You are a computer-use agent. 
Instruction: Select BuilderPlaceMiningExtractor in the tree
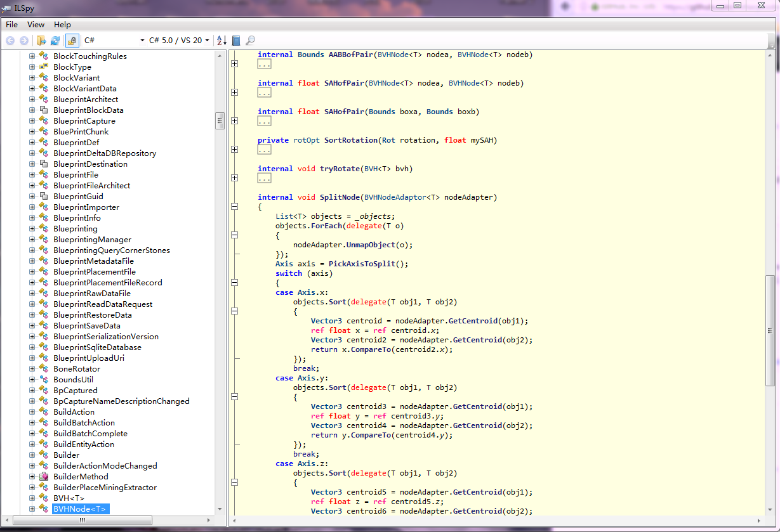click(x=105, y=488)
